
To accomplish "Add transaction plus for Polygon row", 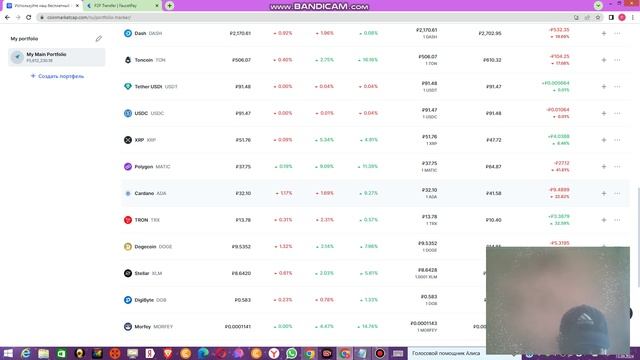I will [604, 167].
